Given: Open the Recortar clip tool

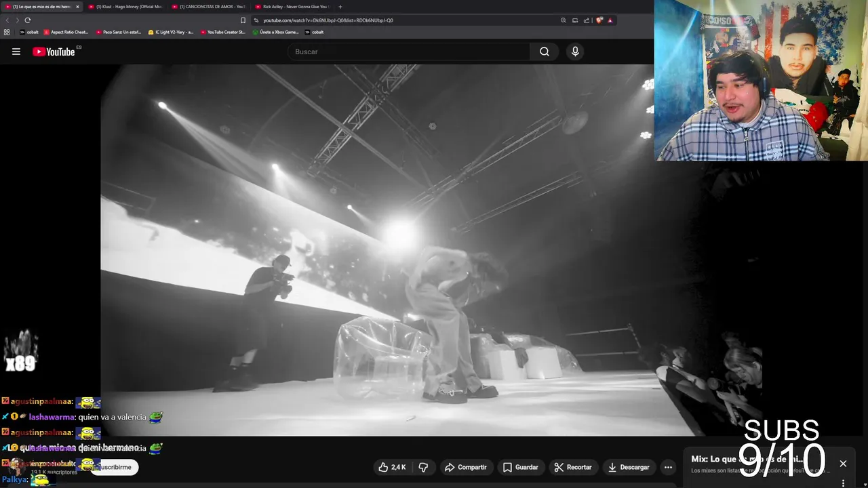Looking at the screenshot, I should pos(573,467).
